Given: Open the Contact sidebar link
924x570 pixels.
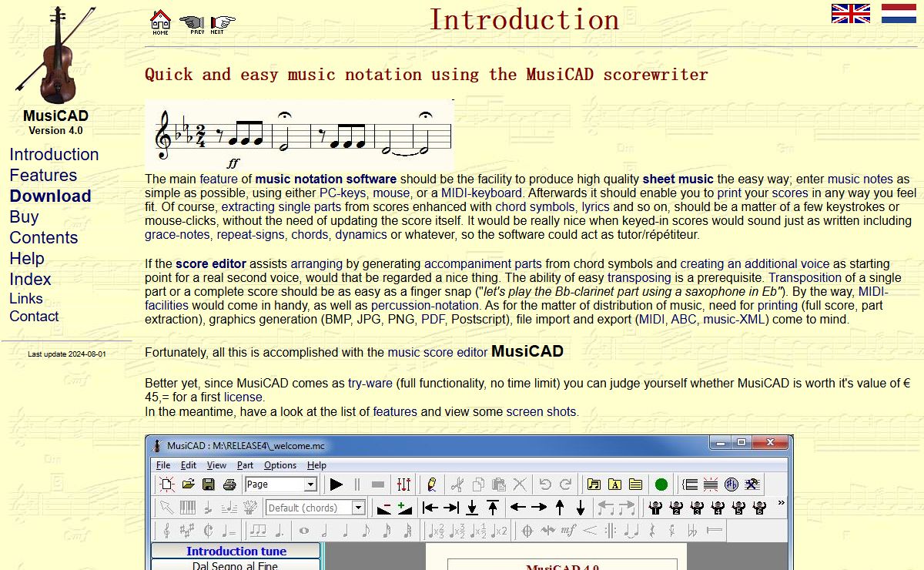Looking at the screenshot, I should [34, 316].
